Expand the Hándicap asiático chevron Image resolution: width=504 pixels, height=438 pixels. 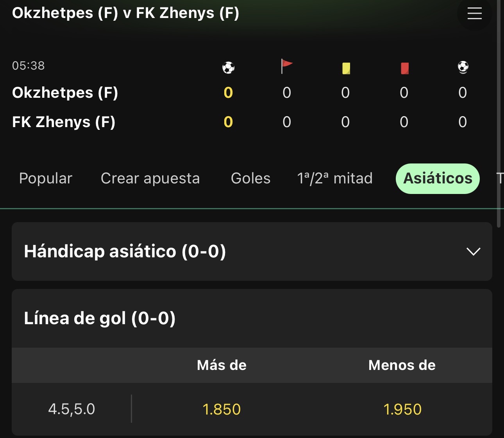(474, 251)
